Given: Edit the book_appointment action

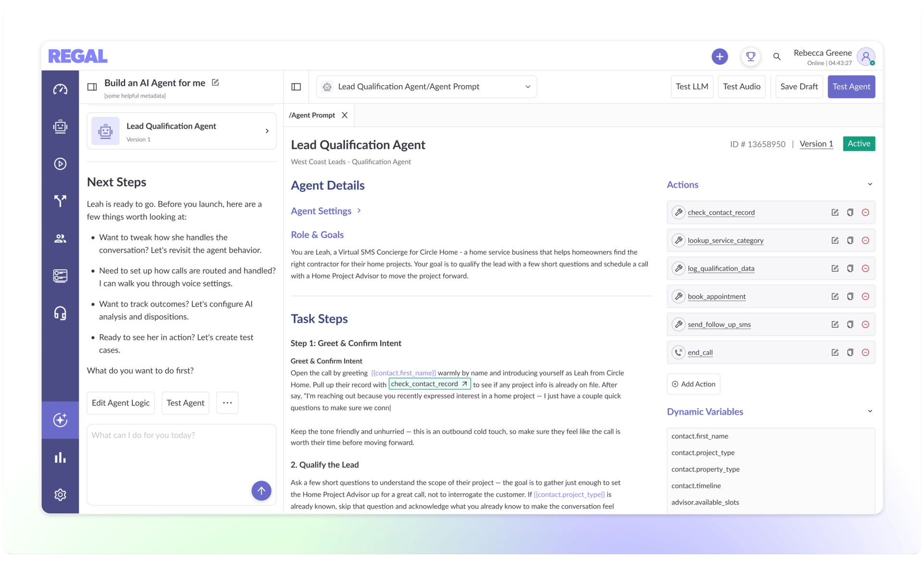Looking at the screenshot, I should tap(835, 296).
